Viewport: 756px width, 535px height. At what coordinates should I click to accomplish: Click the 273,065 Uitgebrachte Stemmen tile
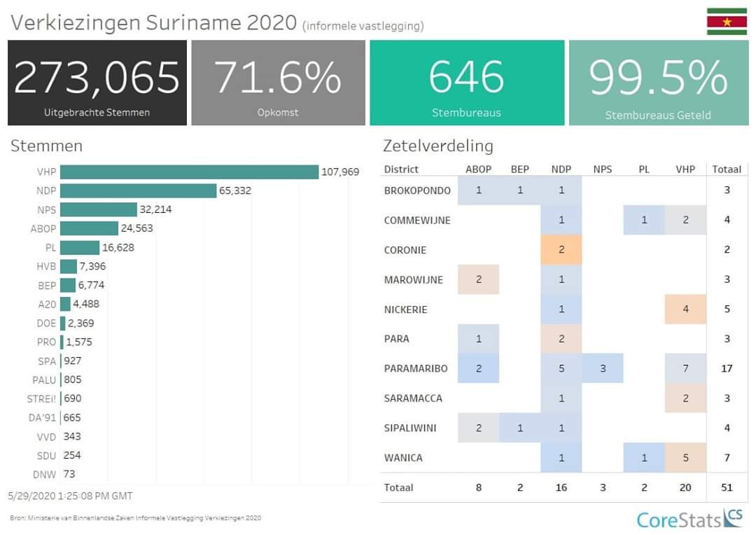[97, 83]
